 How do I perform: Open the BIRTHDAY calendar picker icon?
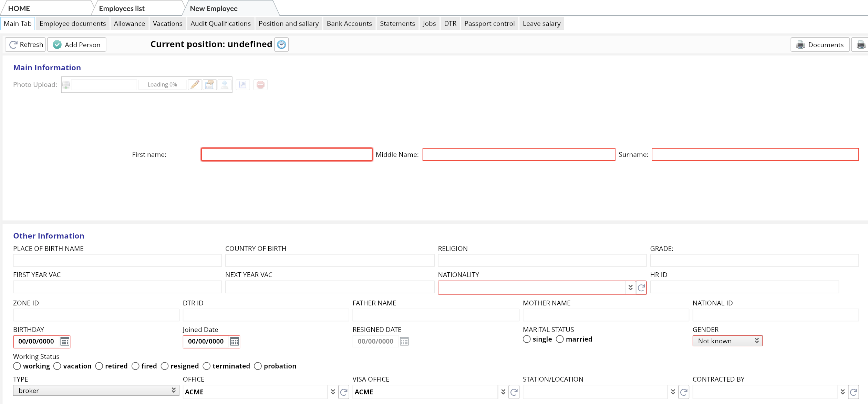coord(65,341)
